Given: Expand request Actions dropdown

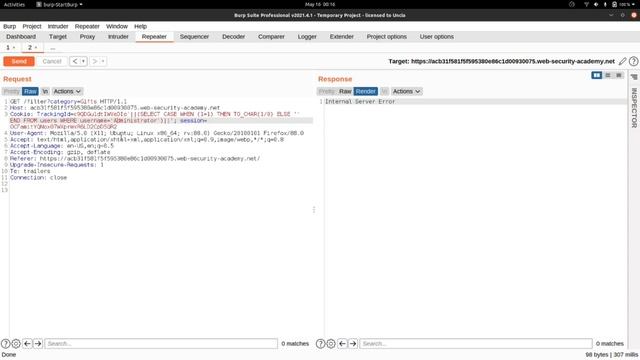Looking at the screenshot, I should (67, 91).
